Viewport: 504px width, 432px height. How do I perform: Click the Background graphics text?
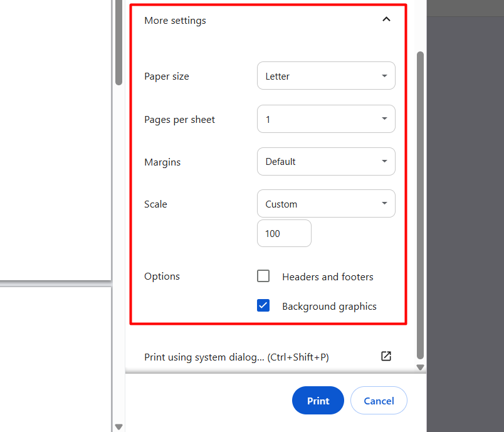tap(329, 307)
